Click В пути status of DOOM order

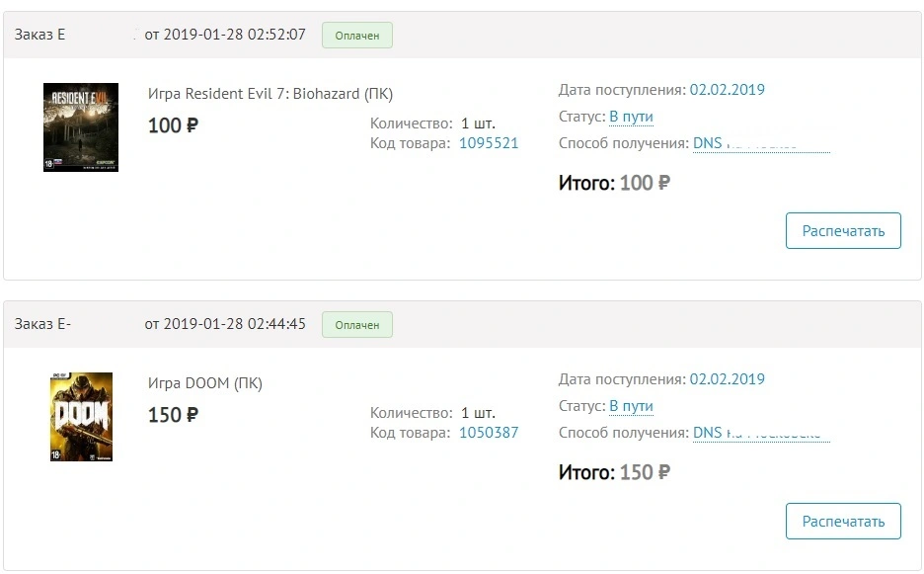631,406
